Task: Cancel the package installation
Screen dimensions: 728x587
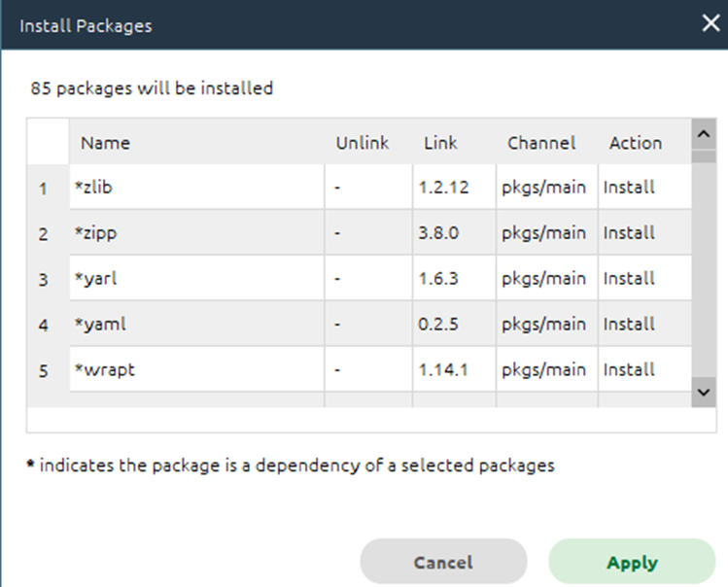Action: point(443,562)
